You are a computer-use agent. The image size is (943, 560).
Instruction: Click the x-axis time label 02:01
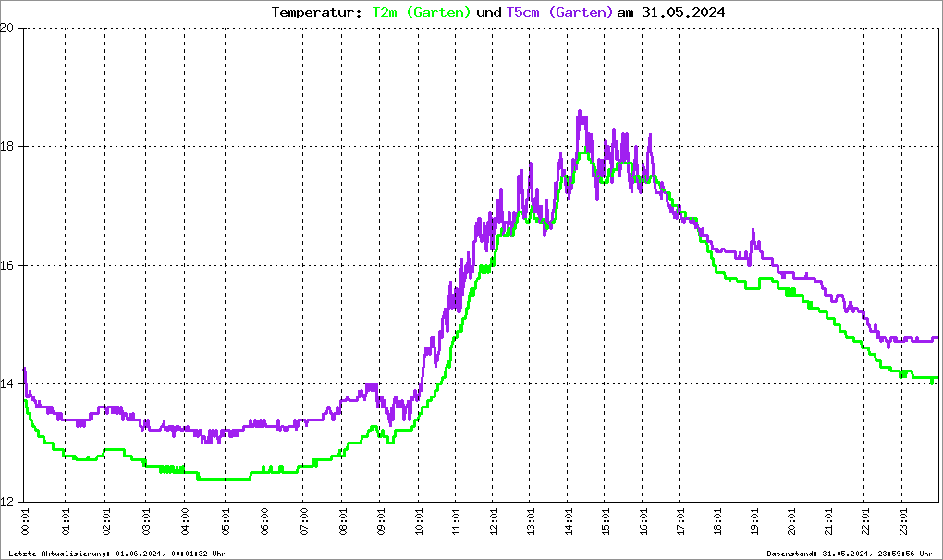[105, 521]
